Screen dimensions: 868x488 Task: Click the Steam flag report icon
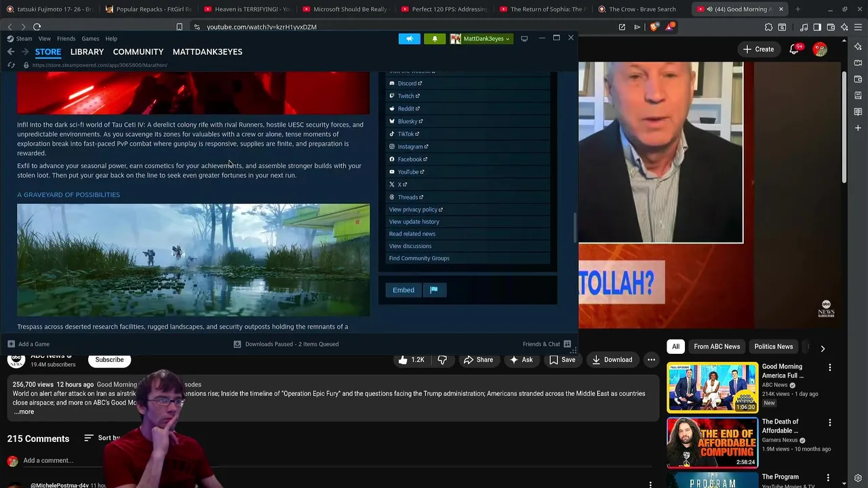(434, 290)
